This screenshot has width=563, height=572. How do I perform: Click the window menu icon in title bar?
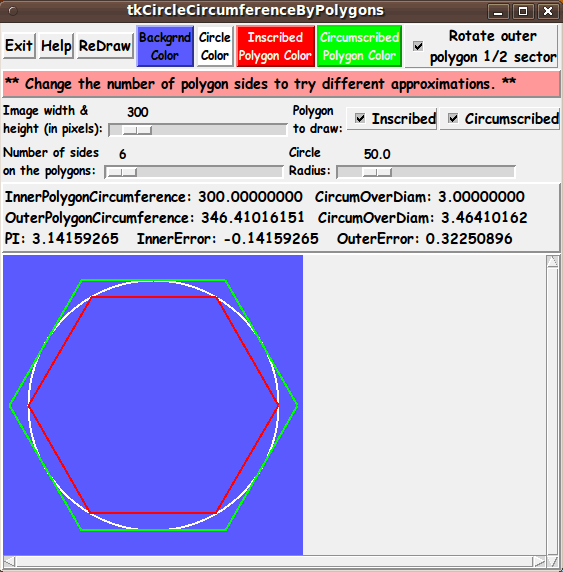pyautogui.click(x=13, y=11)
